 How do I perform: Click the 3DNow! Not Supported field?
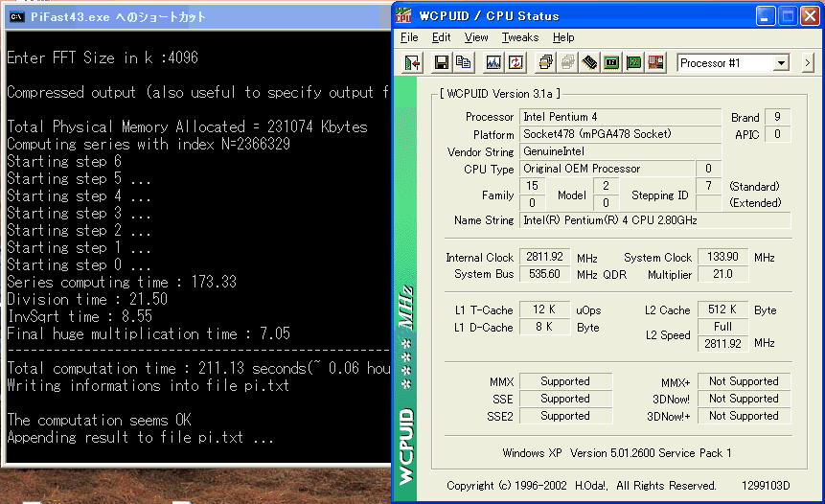click(x=744, y=399)
